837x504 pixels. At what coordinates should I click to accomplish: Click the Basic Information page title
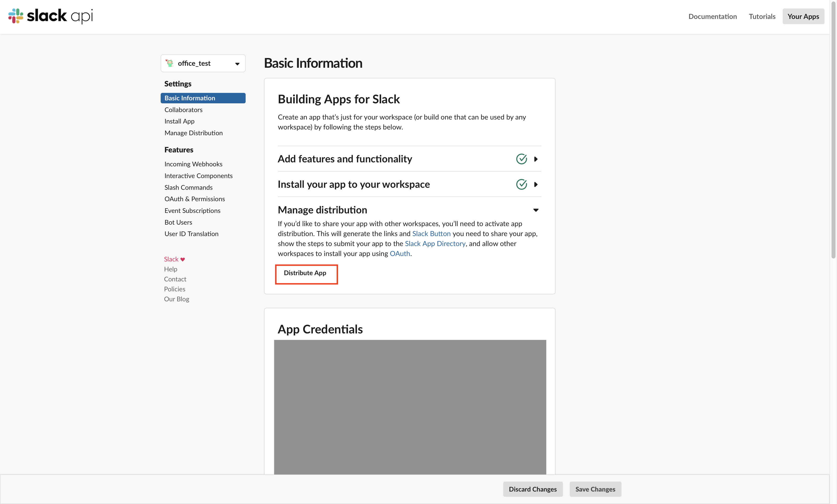click(x=313, y=63)
